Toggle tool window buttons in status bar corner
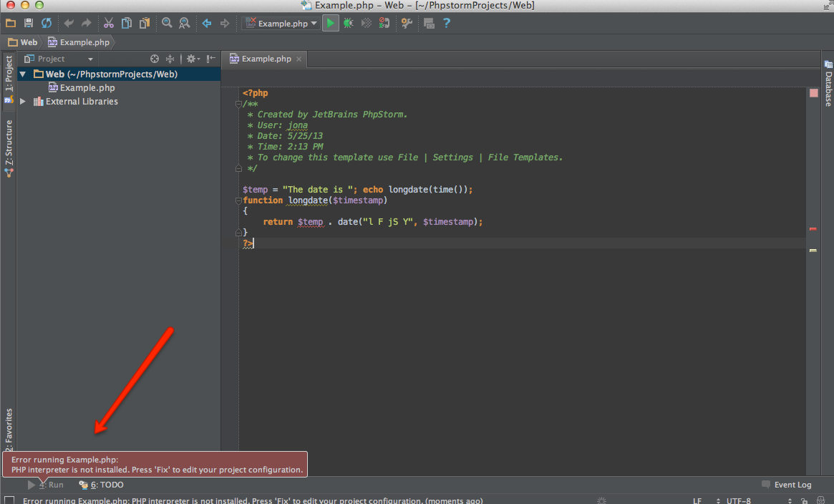The height and width of the screenshot is (504, 834). point(9,501)
